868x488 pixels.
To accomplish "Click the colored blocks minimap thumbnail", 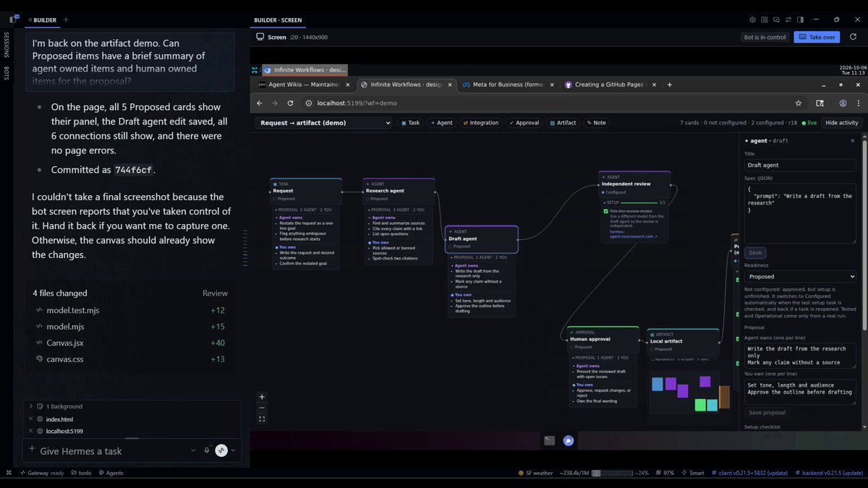I will pos(690,392).
